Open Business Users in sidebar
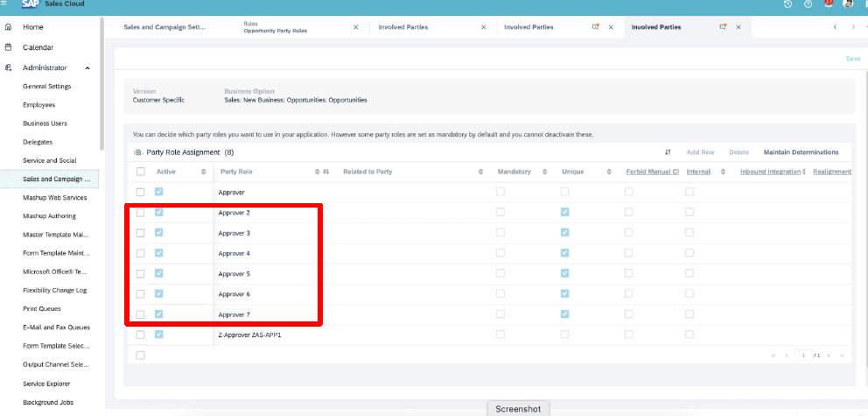The width and height of the screenshot is (868, 416). coord(45,123)
